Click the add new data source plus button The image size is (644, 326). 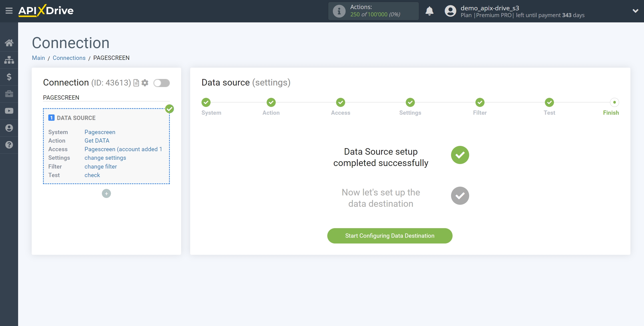(106, 193)
